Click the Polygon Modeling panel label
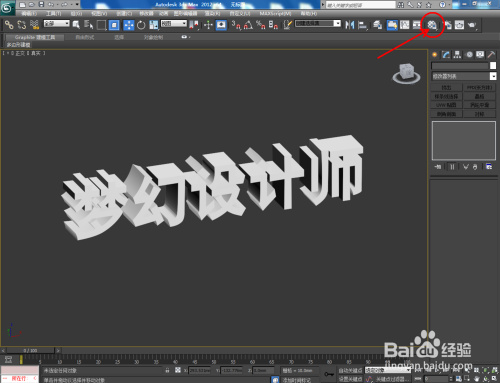The image size is (500, 383). [18, 45]
